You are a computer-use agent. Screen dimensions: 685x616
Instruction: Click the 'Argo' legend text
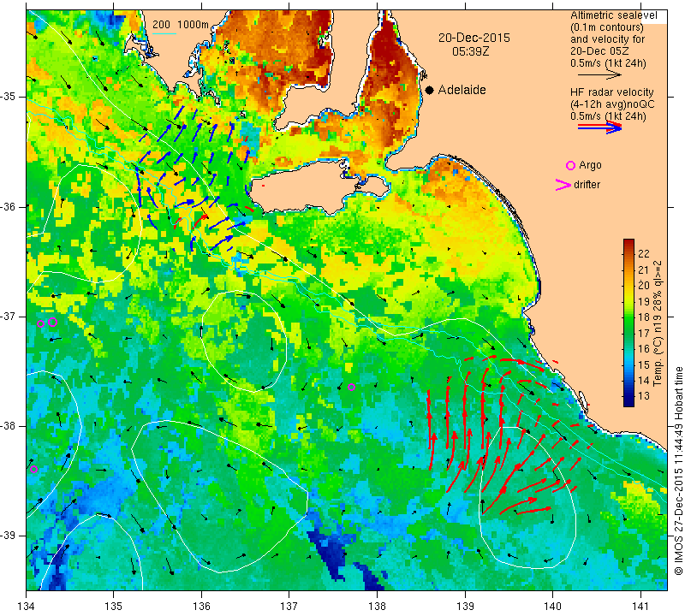tap(590, 165)
